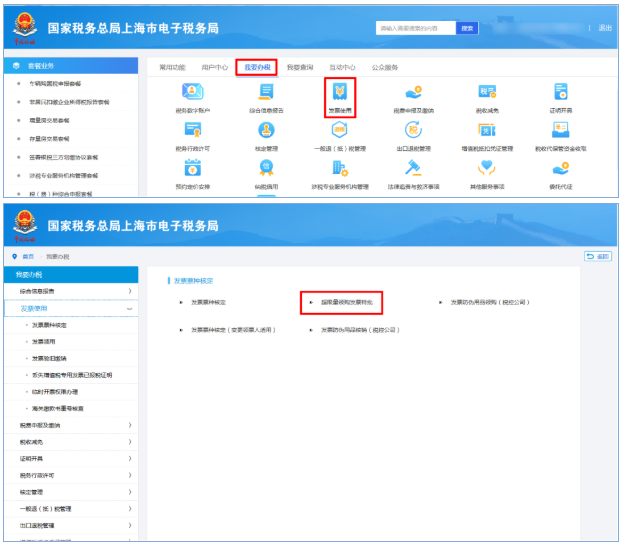The width and height of the screenshot is (623, 546).
Task: Click 发票票种核定 link in main panel
Action: click(209, 302)
